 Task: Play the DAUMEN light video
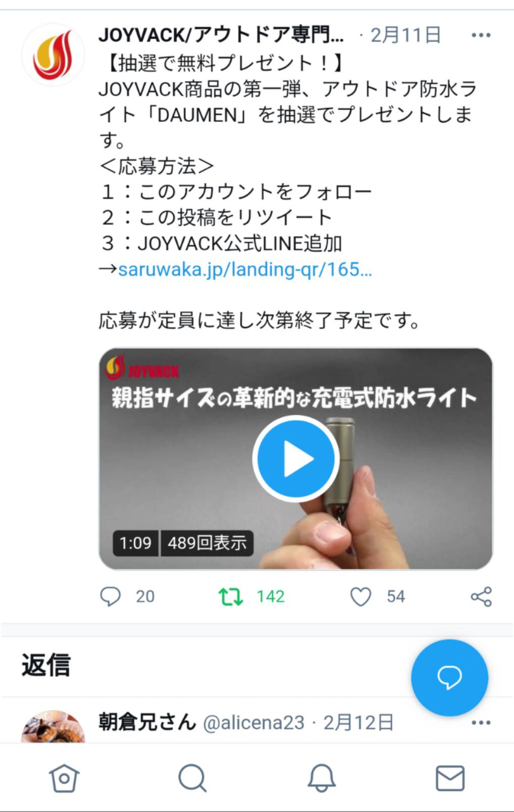pos(296,459)
